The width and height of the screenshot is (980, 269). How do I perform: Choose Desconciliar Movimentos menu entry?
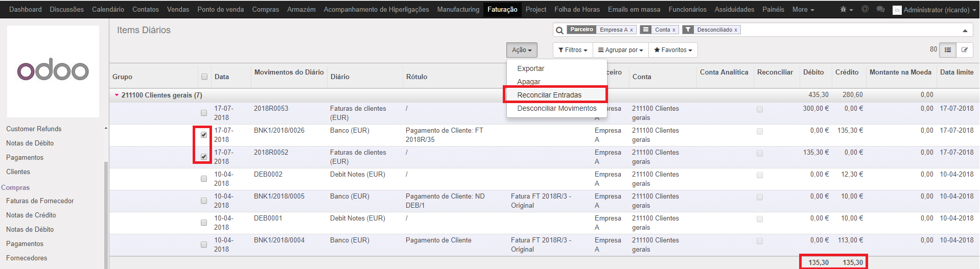556,108
